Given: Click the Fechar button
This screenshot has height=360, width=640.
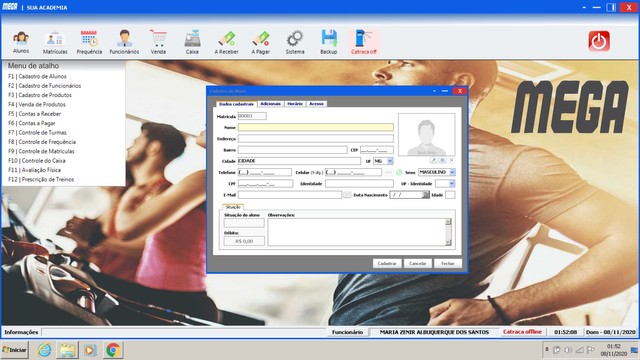Looking at the screenshot, I should (448, 264).
